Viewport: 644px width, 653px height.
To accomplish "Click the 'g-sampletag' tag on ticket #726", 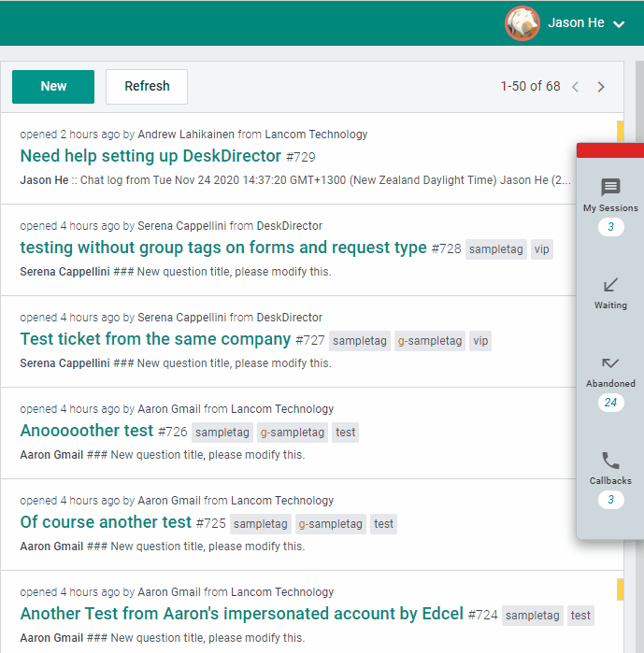I will [293, 433].
